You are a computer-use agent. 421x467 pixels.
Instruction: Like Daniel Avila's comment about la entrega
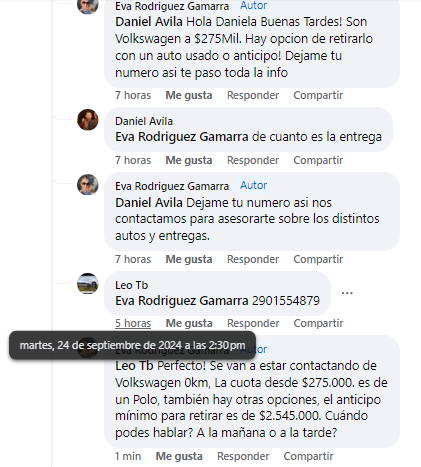point(189,160)
